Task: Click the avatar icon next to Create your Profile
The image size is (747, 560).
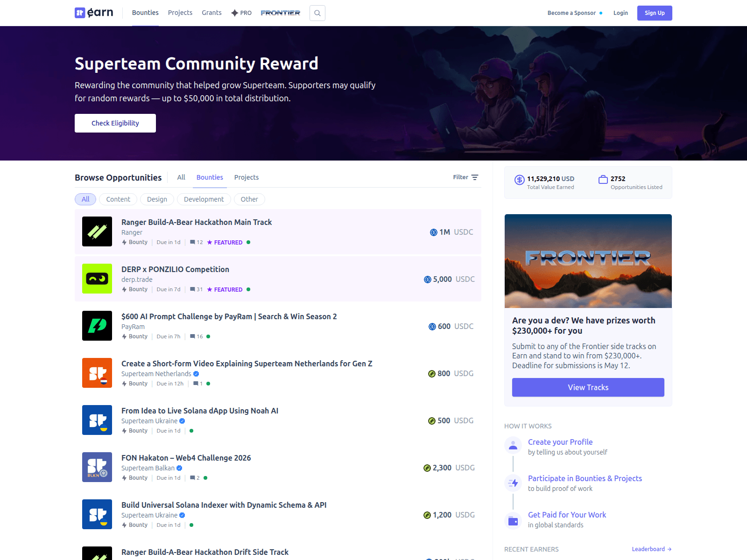Action: [x=513, y=445]
